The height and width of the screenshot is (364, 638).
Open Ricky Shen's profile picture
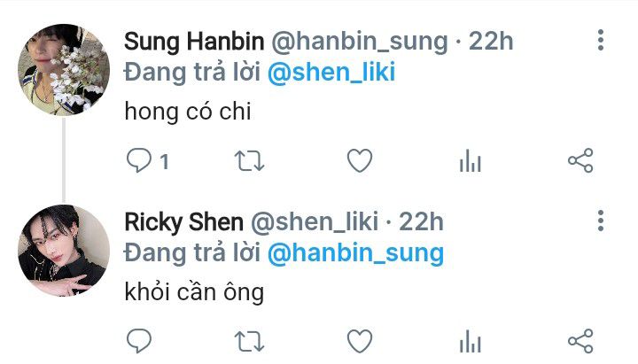pyautogui.click(x=64, y=250)
